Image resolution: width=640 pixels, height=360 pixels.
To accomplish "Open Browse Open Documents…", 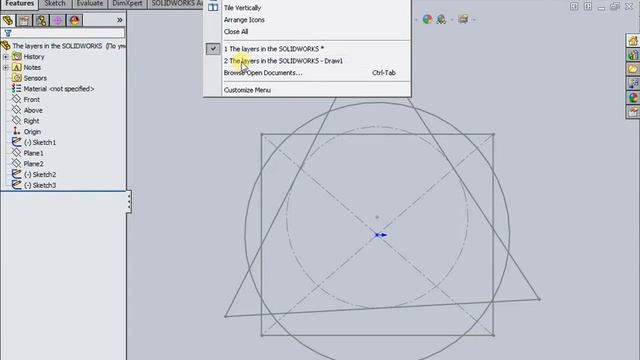I will click(x=263, y=73).
